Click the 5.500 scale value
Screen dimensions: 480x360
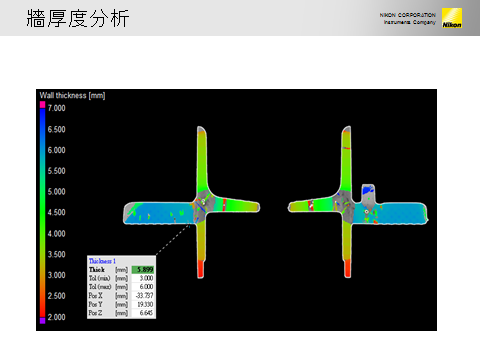click(56, 171)
